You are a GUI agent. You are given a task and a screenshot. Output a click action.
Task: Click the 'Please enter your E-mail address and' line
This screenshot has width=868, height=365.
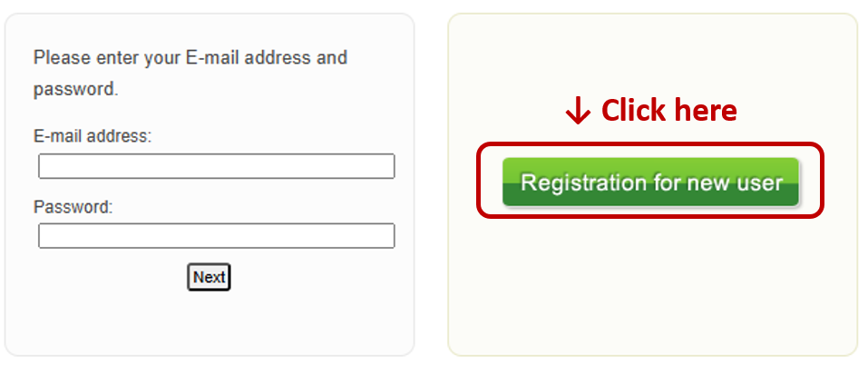190,58
